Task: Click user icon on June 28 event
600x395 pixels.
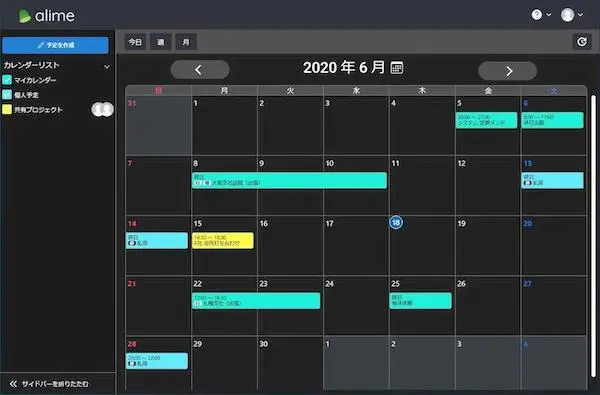Action: pos(132,364)
